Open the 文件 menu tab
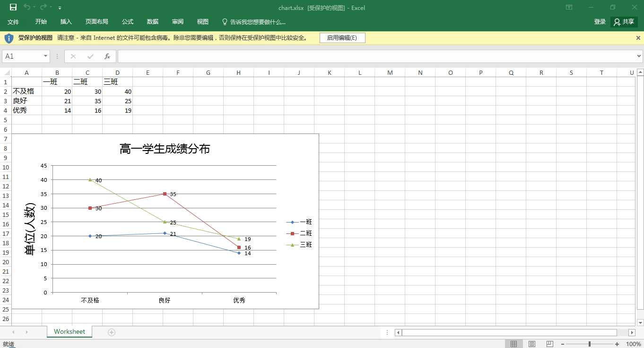 pyautogui.click(x=13, y=22)
